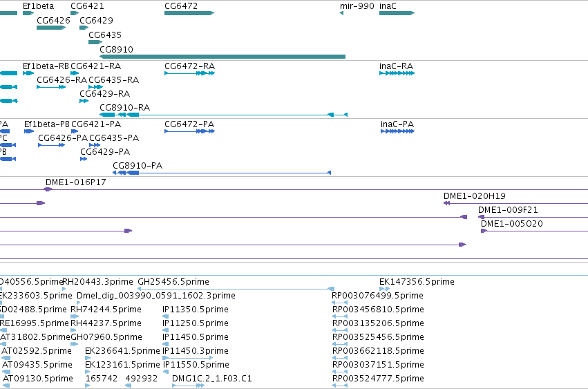This screenshot has height=389, width=588.
Task: Select the DMG1C.2_1.F03.C1 EST label
Action: [212, 379]
